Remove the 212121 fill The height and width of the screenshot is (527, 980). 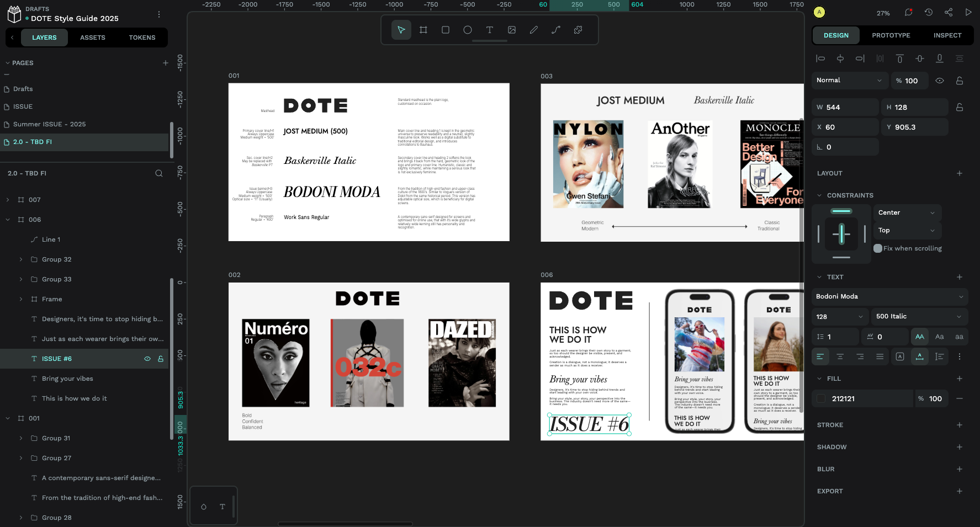tap(960, 398)
